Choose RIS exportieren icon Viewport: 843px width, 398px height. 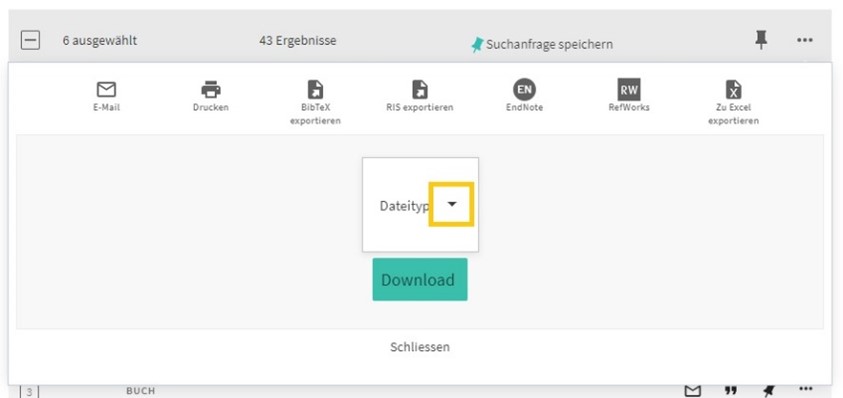click(420, 89)
